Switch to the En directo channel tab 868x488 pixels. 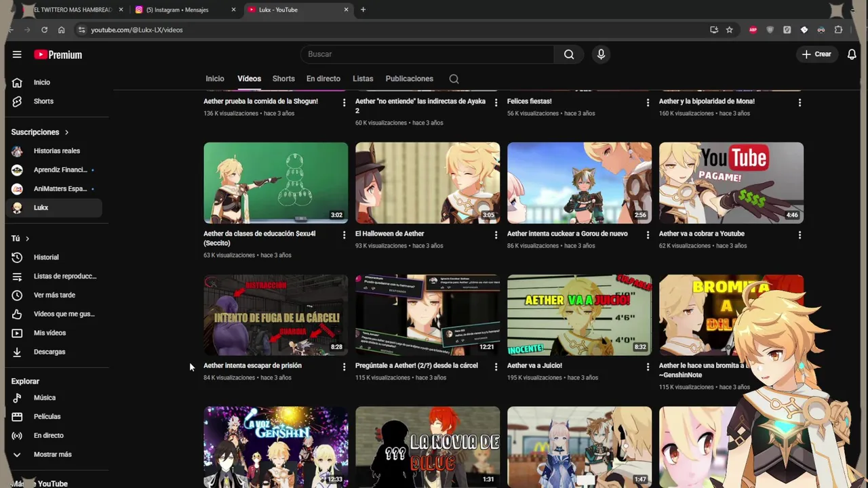pos(323,79)
